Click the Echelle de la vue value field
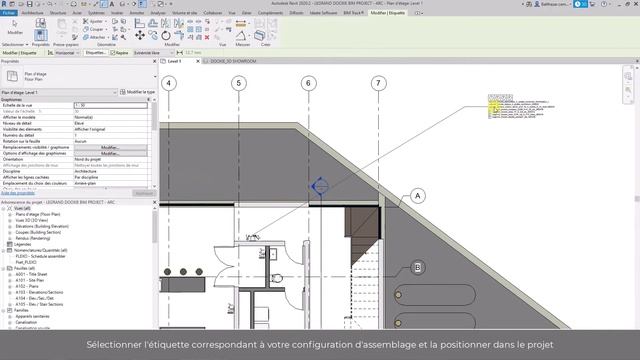 pos(111,105)
